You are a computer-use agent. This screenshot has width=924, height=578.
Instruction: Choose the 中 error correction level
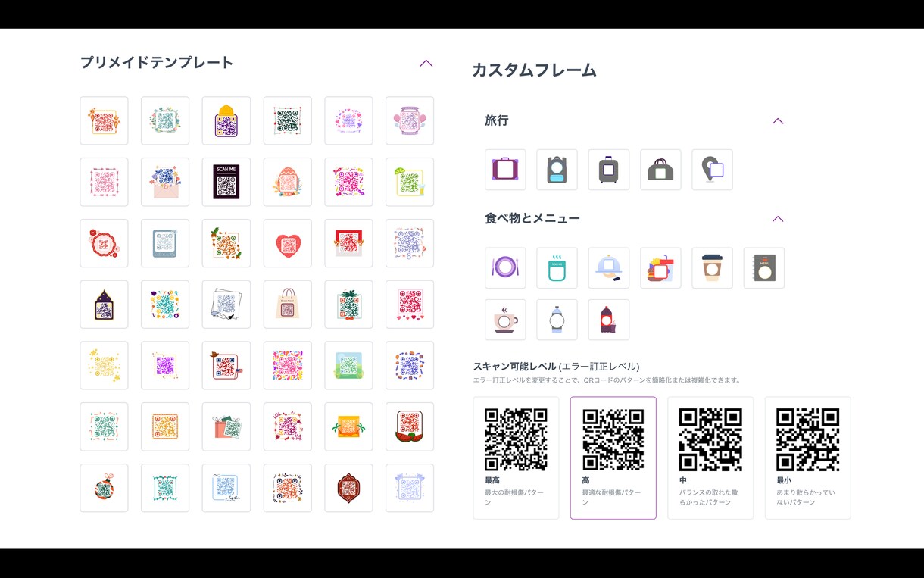710,458
